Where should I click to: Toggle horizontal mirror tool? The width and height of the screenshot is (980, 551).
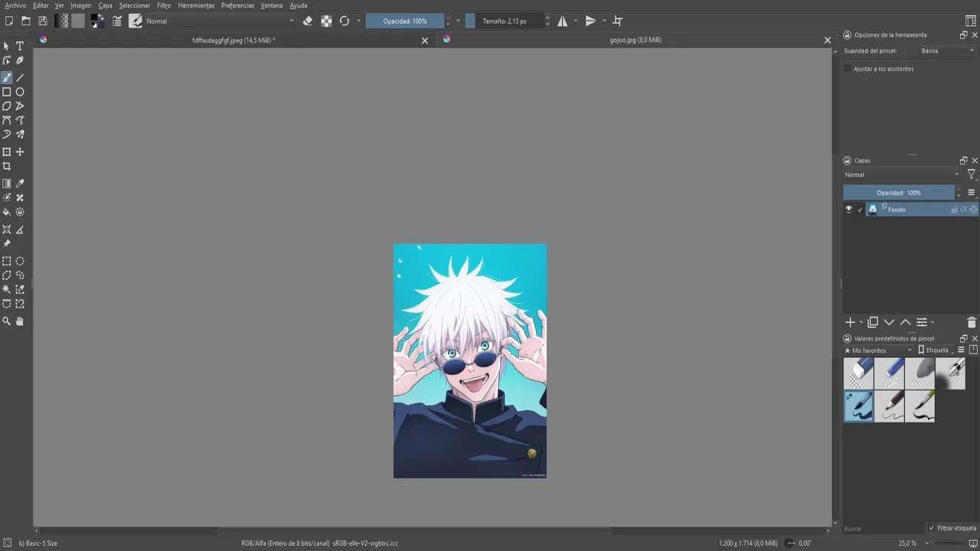click(x=563, y=21)
